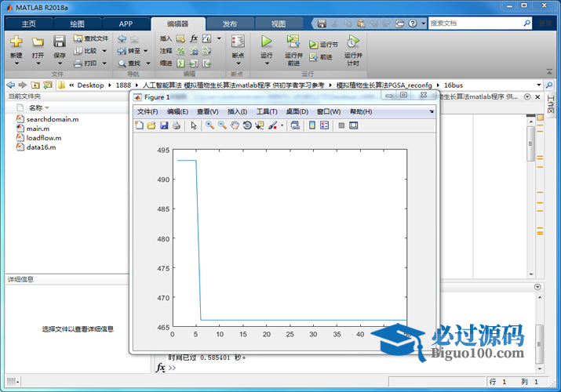
Task: Click 运行并前进 run and advance icon
Action: coord(293,42)
